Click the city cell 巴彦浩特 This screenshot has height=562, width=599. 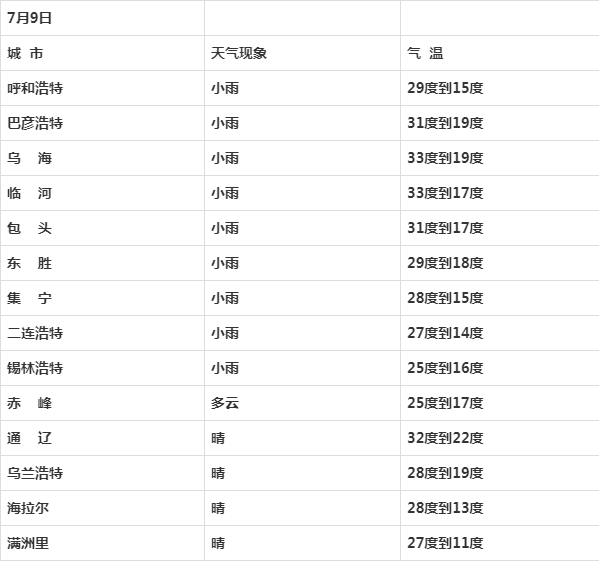[x=102, y=123]
